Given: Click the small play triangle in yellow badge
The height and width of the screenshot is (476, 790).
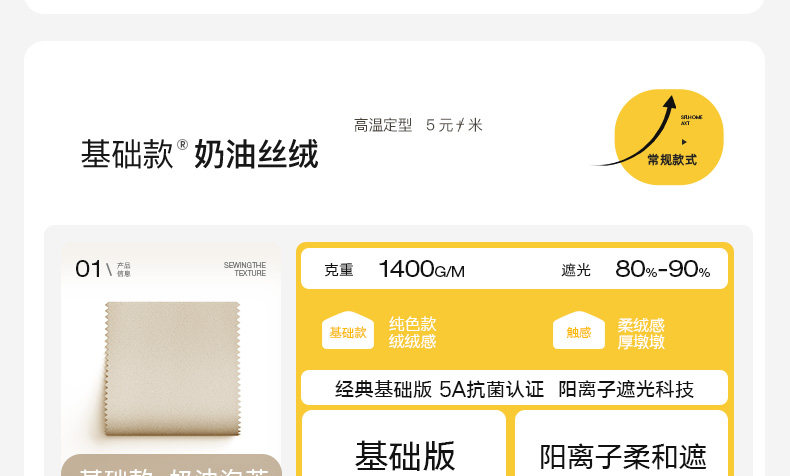Looking at the screenshot, I should click(x=684, y=142).
